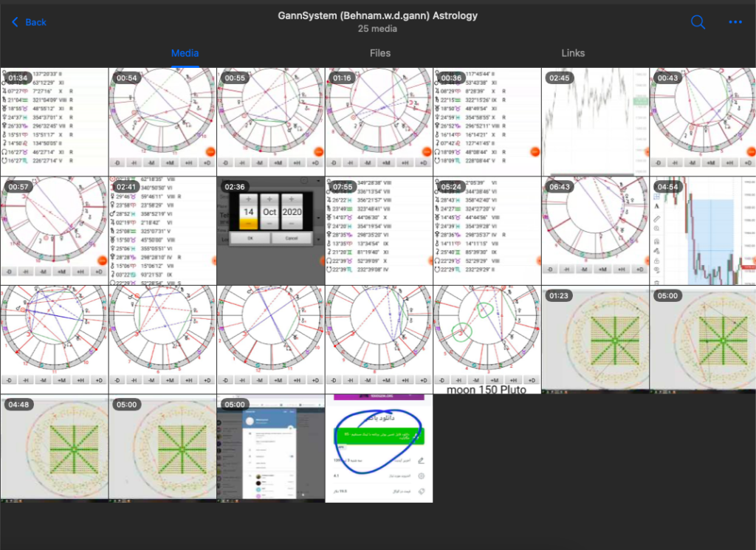Open the three-dots more options menu
The image size is (756, 550).
tap(735, 22)
